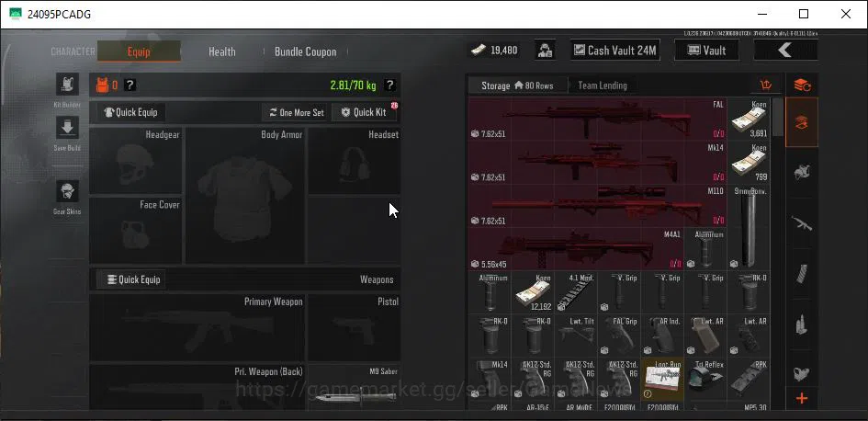The width and height of the screenshot is (868, 421).
Task: Filter storage by magazine icon
Action: 802,274
